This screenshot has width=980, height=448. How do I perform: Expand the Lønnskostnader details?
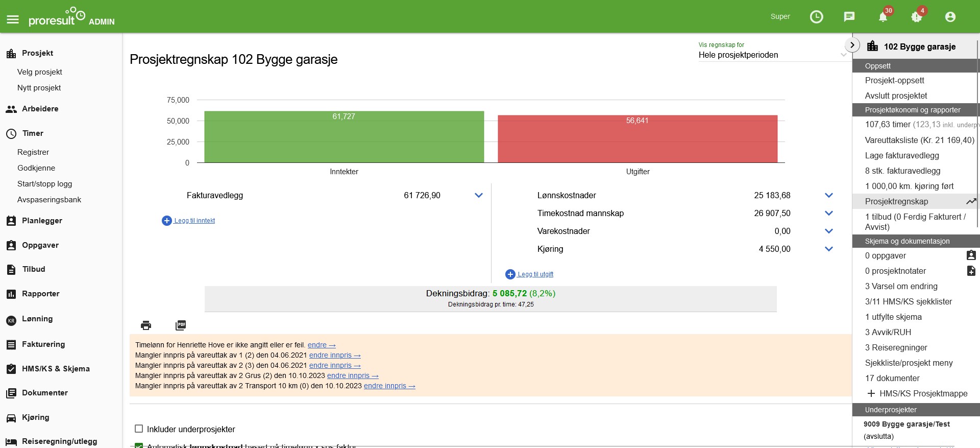point(828,195)
